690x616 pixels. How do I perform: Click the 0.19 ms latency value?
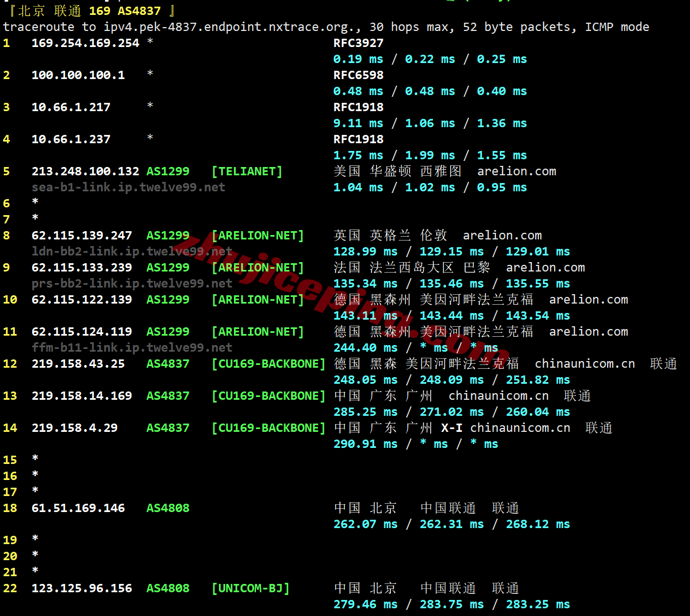358,59
